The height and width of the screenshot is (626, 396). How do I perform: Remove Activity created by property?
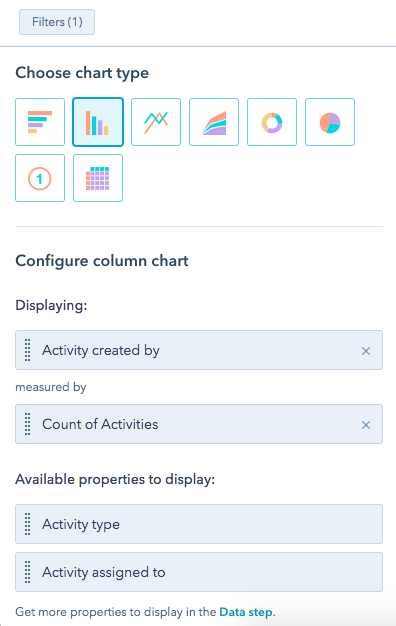pos(366,351)
